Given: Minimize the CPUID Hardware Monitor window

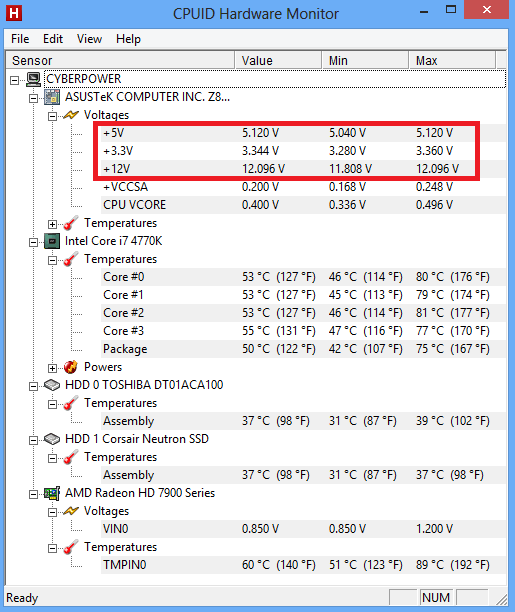Looking at the screenshot, I should pos(424,12).
